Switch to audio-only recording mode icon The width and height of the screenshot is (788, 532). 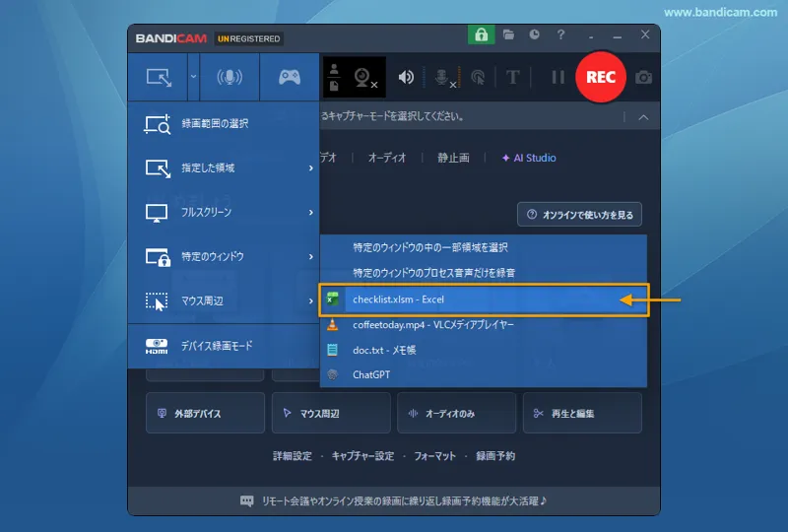(230, 77)
